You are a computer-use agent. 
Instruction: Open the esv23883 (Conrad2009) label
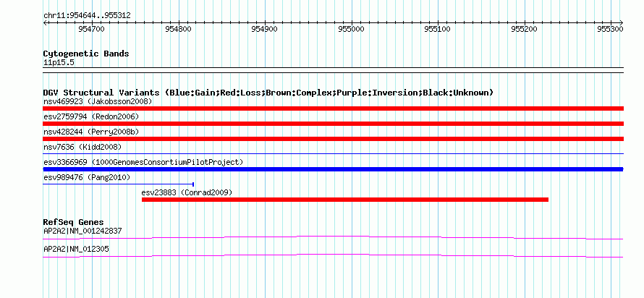187,192
